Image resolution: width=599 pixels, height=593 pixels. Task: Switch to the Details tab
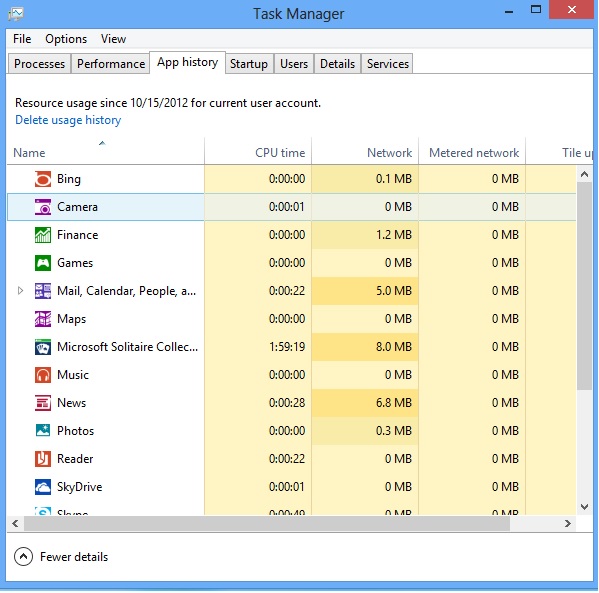pos(337,63)
